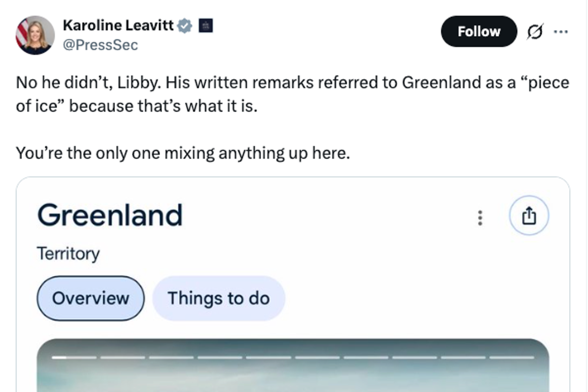Click the blue verified checkmark badge
The image size is (588, 392).
[x=184, y=25]
